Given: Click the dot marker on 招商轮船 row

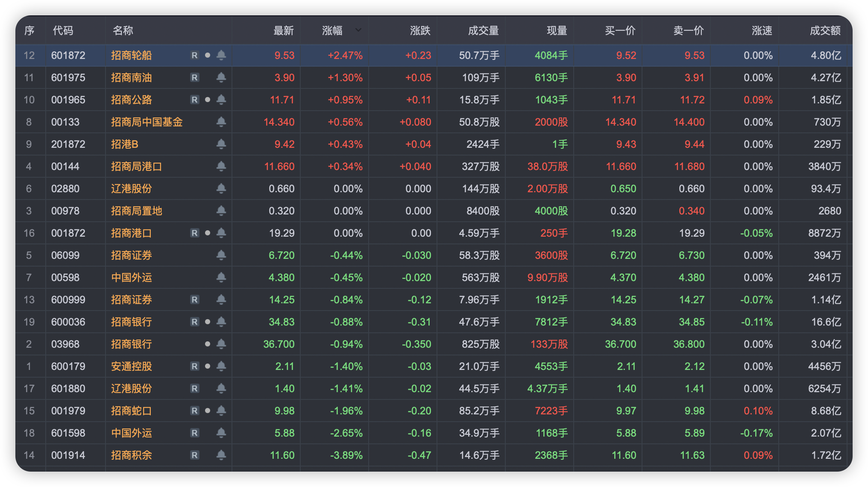Looking at the screenshot, I should click(208, 55).
